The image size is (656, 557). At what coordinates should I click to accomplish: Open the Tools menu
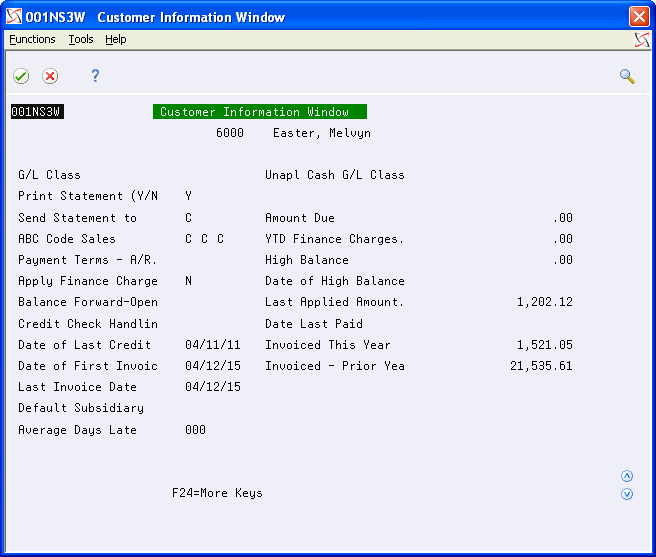click(81, 39)
